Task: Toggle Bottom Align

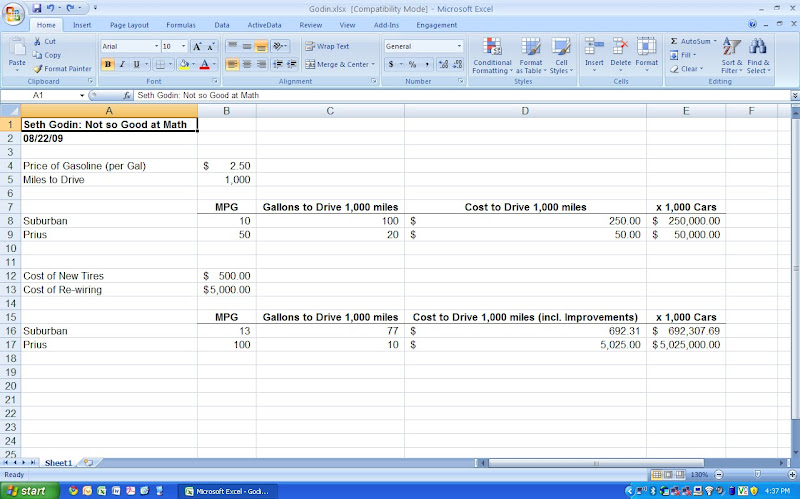Action: [x=261, y=46]
